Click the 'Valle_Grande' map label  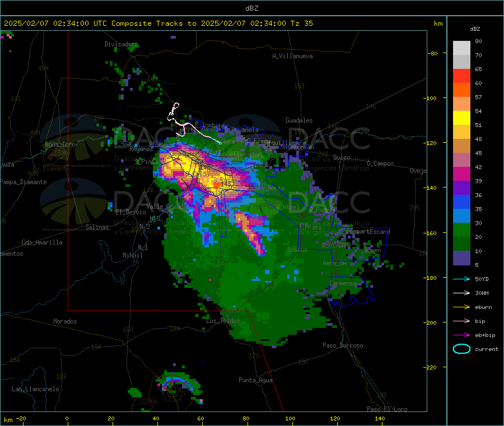coord(166,207)
